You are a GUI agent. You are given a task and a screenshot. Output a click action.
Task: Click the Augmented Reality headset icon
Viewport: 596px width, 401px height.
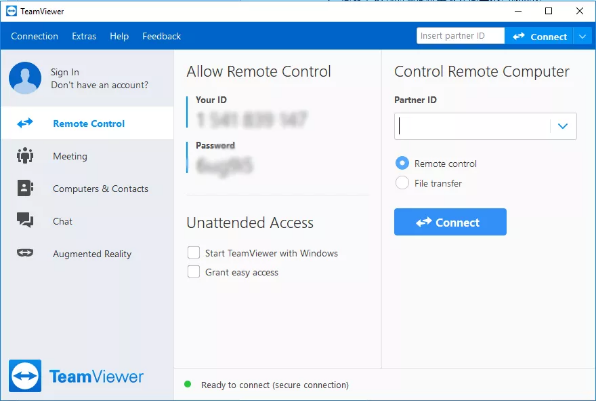(x=25, y=253)
